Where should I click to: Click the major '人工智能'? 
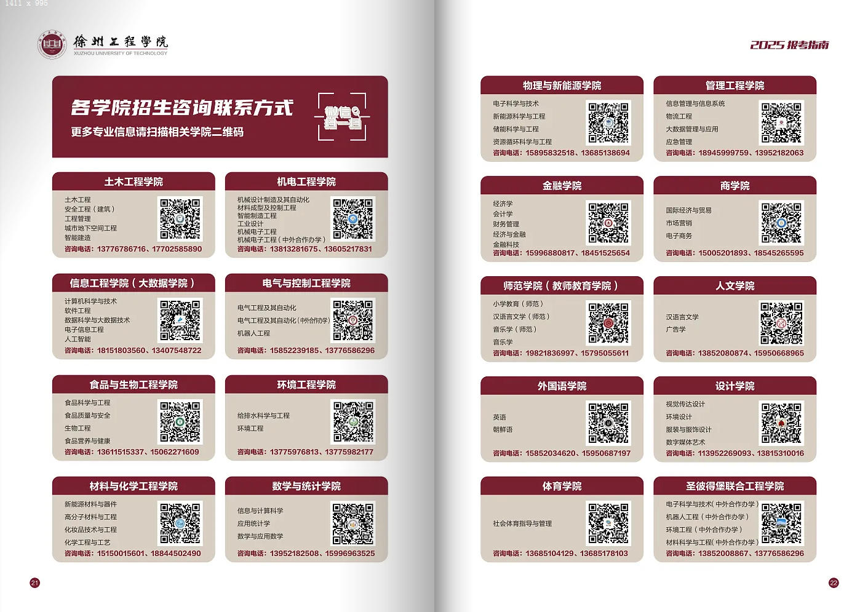78,340
